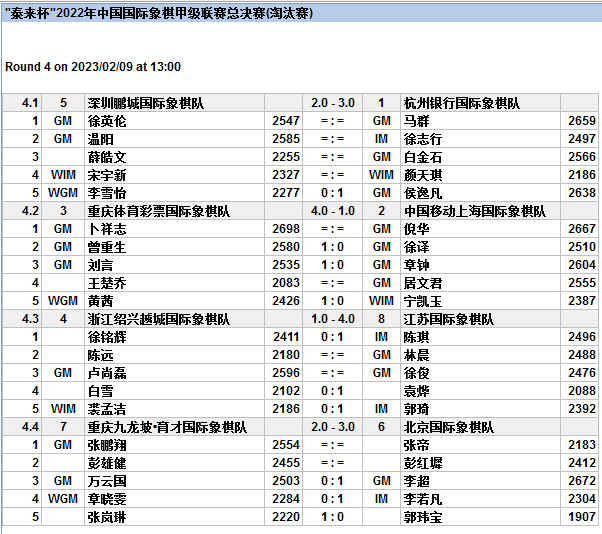This screenshot has height=534, width=602.
Task: Click player name 颜天琪
Action: pyautogui.click(x=423, y=175)
